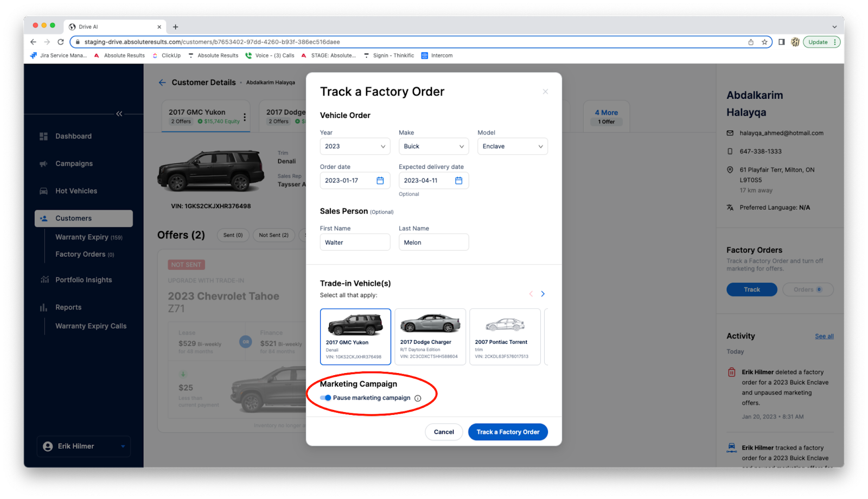Toggle the Pause marketing campaign switch
The image size is (868, 499).
coord(325,398)
